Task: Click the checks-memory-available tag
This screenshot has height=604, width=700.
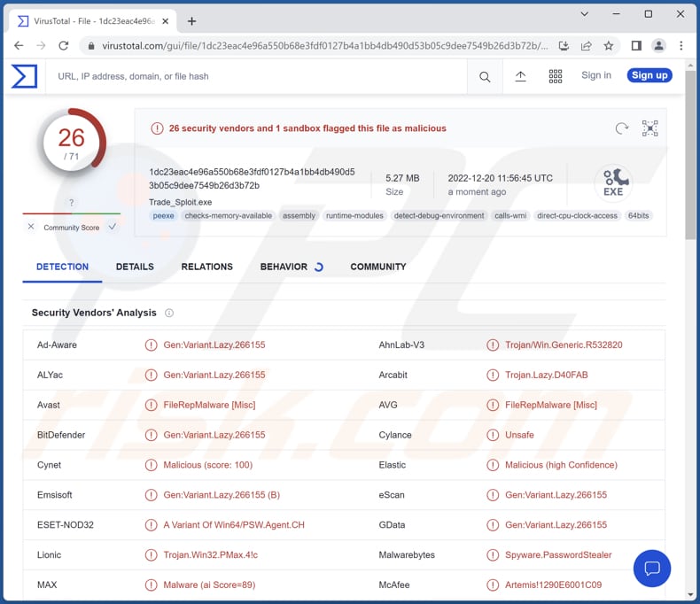Action: click(x=228, y=216)
